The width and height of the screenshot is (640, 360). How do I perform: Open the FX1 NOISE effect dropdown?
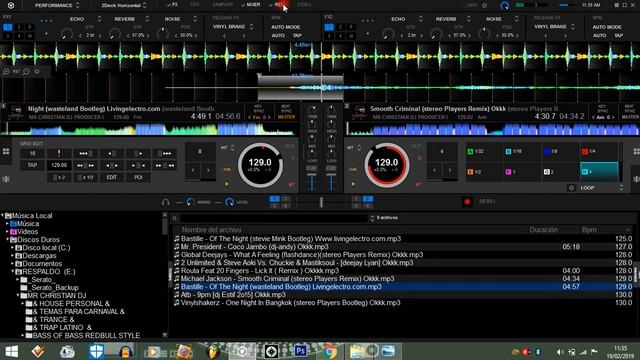click(x=180, y=19)
